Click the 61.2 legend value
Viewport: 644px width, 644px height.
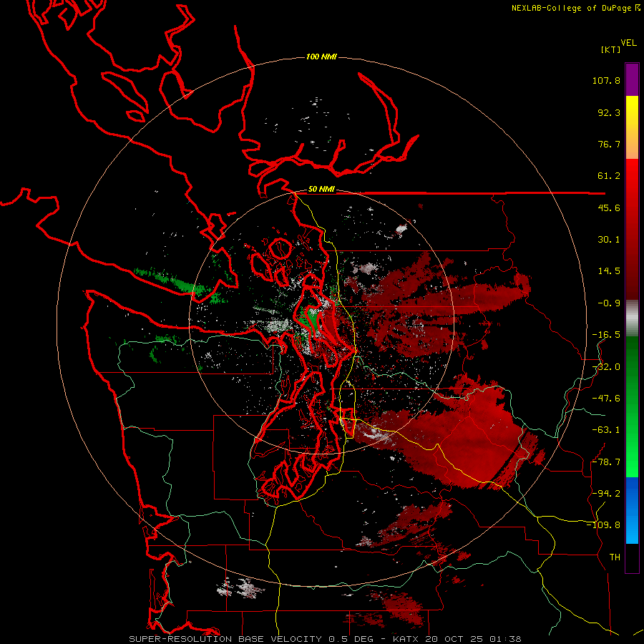coord(609,176)
